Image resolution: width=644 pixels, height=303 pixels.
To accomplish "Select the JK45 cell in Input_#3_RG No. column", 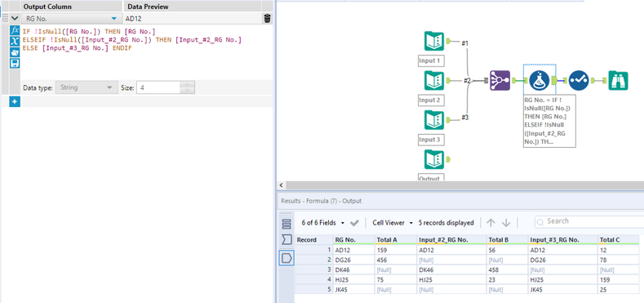I will pyautogui.click(x=562, y=290).
